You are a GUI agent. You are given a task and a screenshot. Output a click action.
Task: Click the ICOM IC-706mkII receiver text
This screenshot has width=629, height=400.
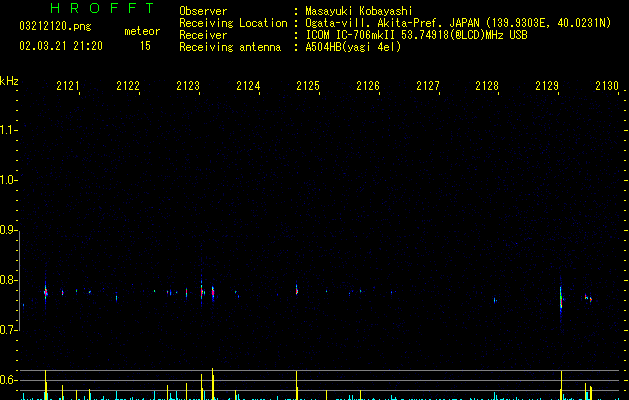pos(416,35)
